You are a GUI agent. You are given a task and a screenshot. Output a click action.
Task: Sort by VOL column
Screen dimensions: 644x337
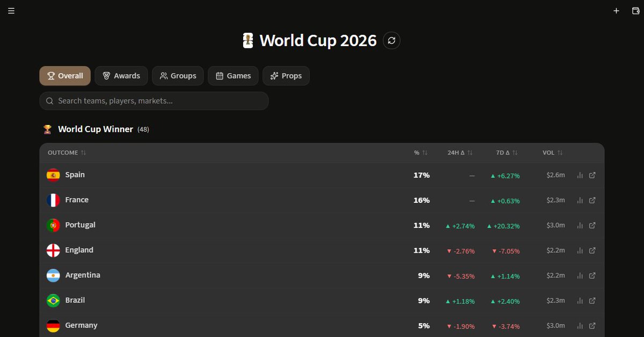553,153
